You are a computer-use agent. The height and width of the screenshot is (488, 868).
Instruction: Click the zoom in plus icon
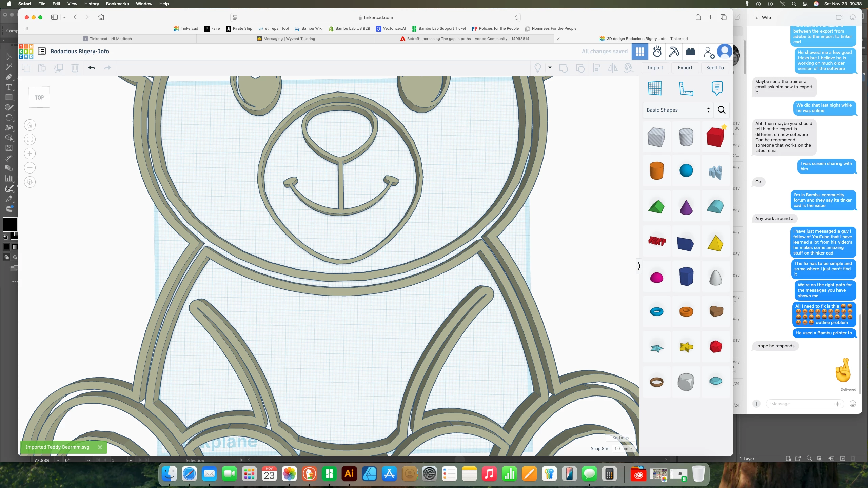coord(30,154)
